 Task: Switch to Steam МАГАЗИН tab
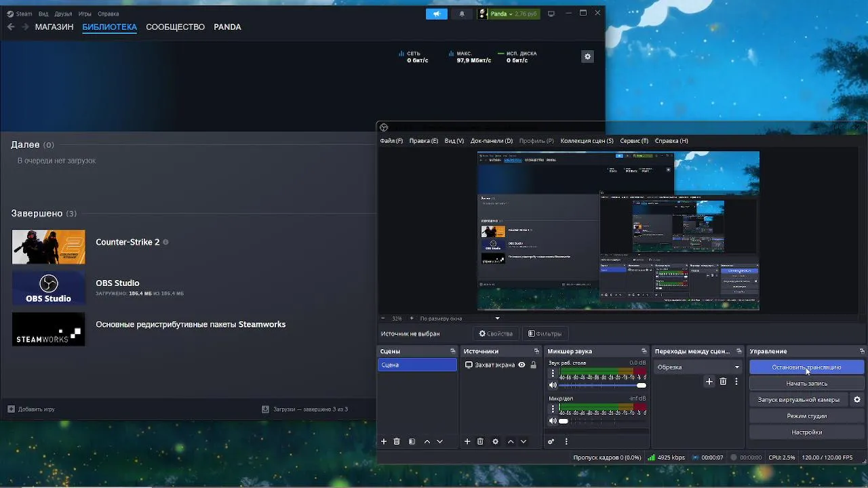[54, 27]
